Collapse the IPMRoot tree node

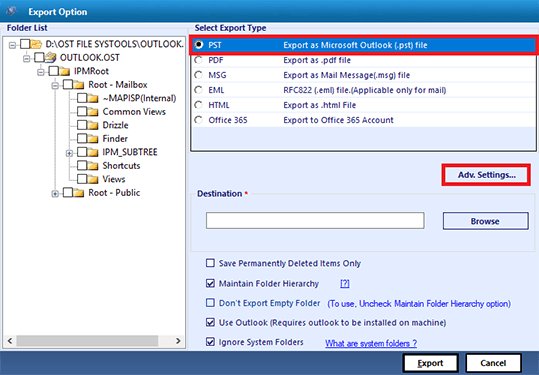(41, 72)
